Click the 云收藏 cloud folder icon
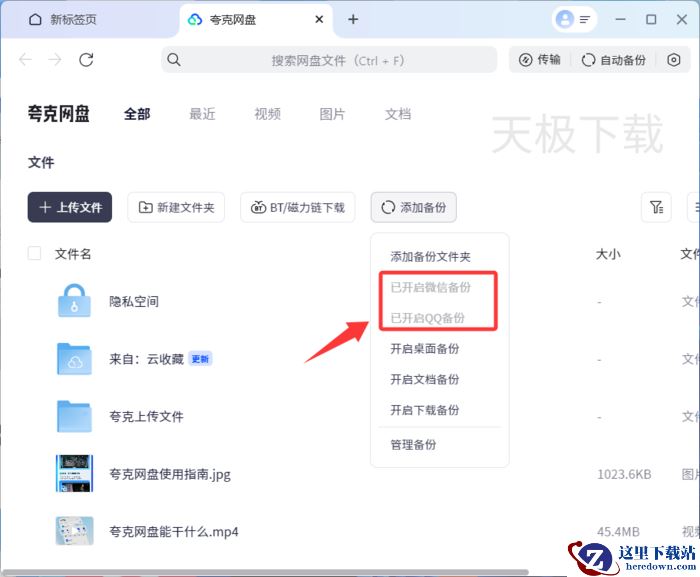 pyautogui.click(x=75, y=359)
